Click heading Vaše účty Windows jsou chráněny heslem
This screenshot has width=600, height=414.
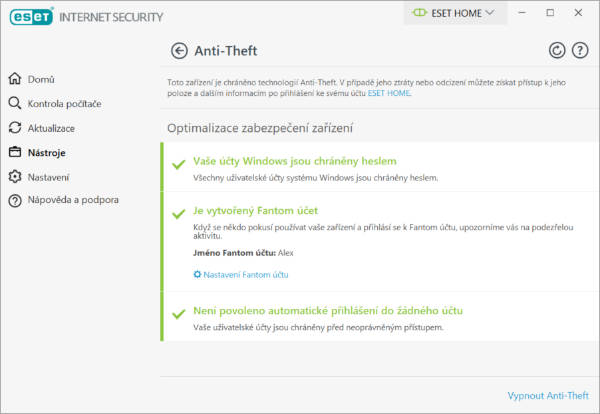pos(295,161)
